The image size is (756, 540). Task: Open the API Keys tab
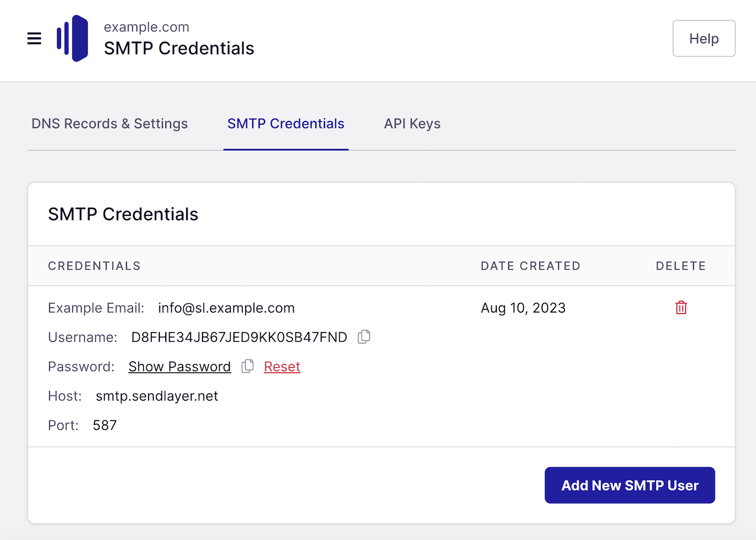point(412,123)
